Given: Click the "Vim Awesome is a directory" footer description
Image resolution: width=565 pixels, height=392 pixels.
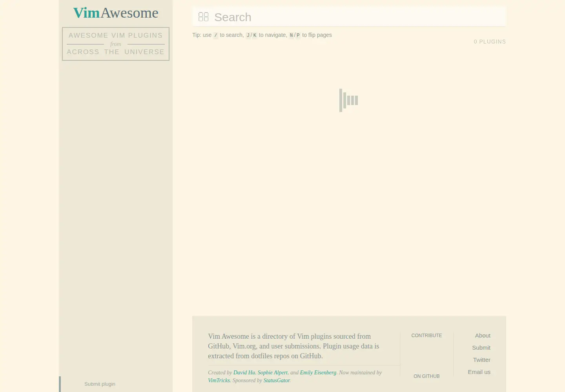Looking at the screenshot, I should tap(293, 346).
